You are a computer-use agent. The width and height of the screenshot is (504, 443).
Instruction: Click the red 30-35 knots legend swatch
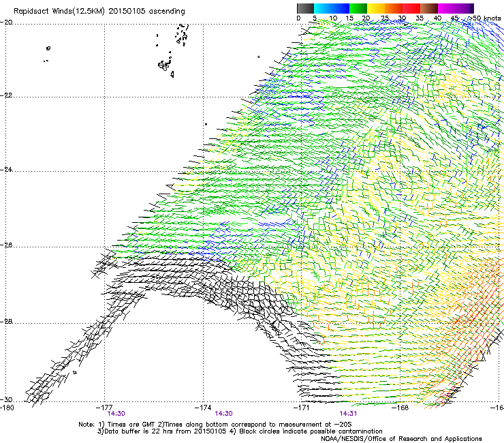pyautogui.click(x=411, y=8)
